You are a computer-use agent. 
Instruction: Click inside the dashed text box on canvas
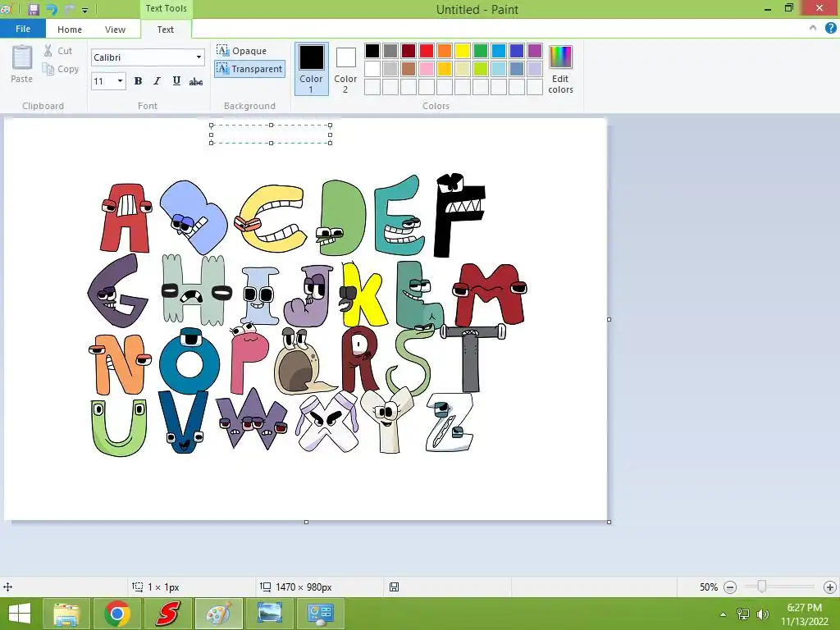[271, 134]
